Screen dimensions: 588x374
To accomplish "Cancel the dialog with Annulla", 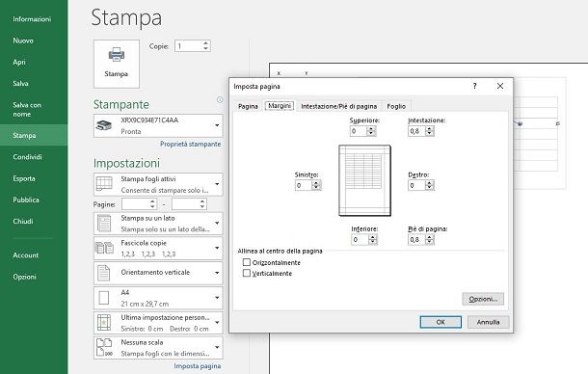I will [x=489, y=322].
